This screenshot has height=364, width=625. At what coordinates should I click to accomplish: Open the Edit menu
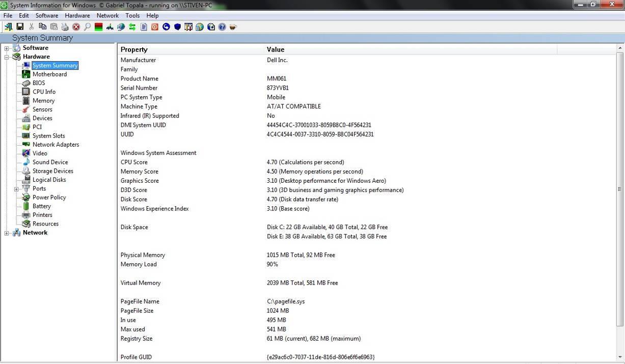click(24, 15)
